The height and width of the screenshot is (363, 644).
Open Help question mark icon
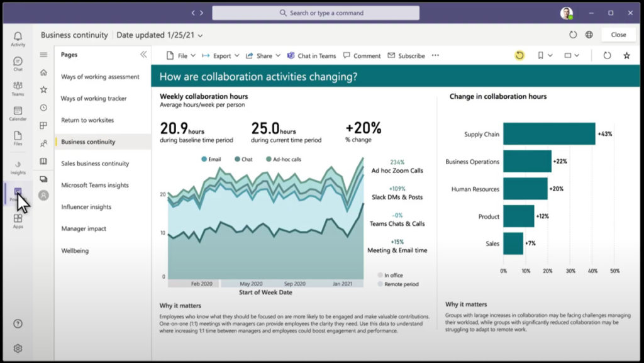click(18, 323)
